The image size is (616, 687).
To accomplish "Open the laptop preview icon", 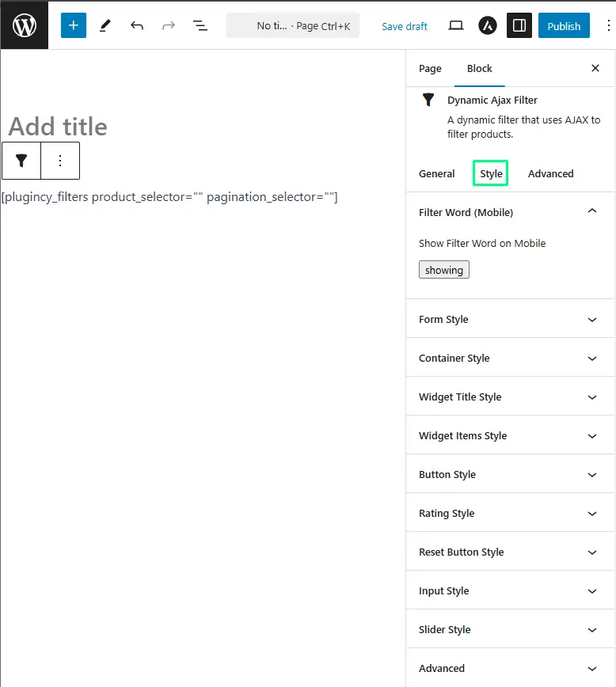I will coord(456,25).
